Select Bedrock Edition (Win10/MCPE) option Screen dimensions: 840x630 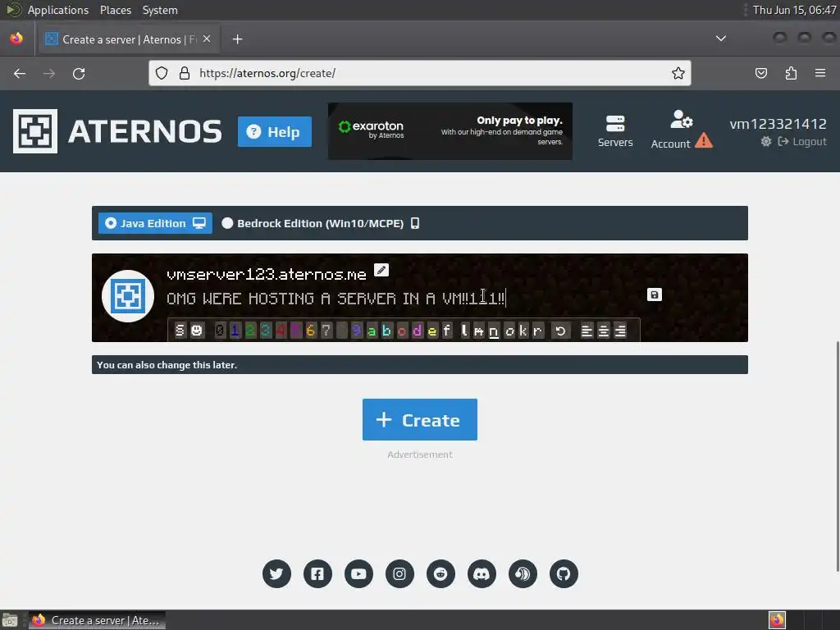pos(321,223)
